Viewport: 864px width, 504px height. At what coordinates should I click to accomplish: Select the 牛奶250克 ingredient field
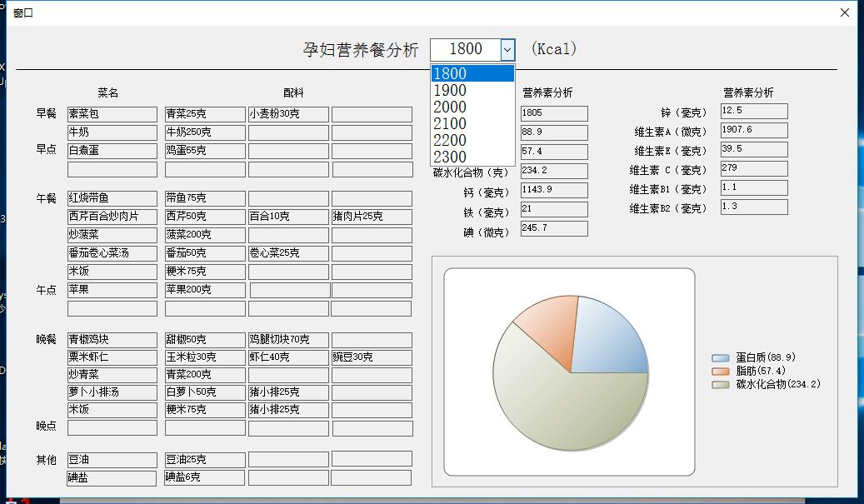coord(205,132)
